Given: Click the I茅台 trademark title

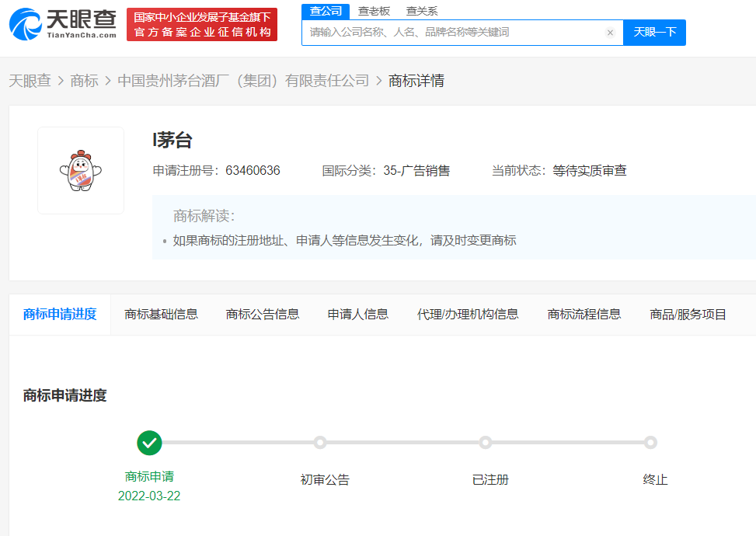Looking at the screenshot, I should pyautogui.click(x=172, y=141).
